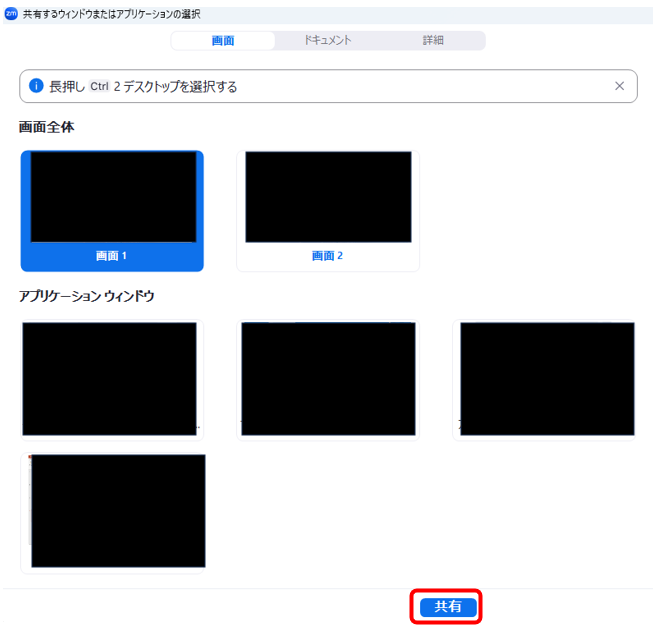Image resolution: width=653 pixels, height=627 pixels.
Task: Click the 画面全体 section heading
Action: click(x=47, y=127)
